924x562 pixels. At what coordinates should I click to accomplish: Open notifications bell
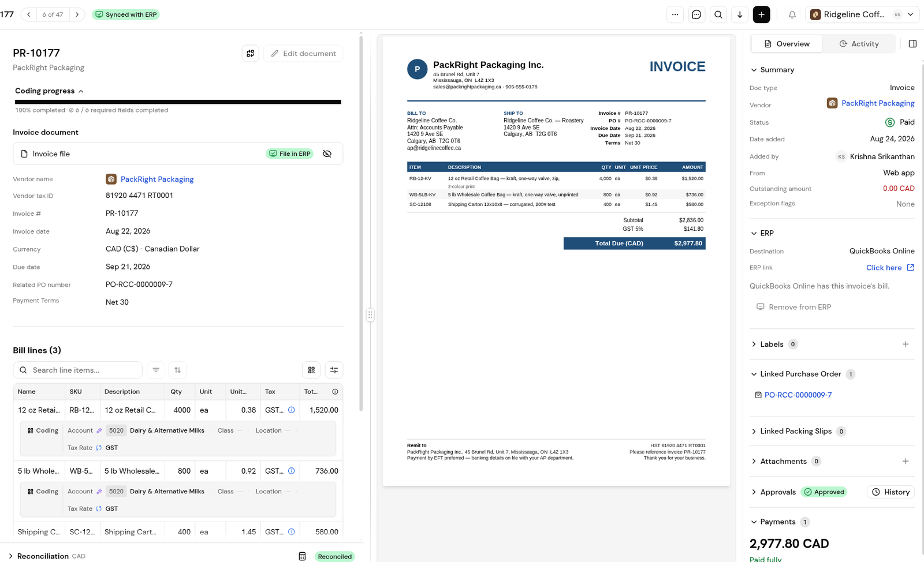coord(792,14)
